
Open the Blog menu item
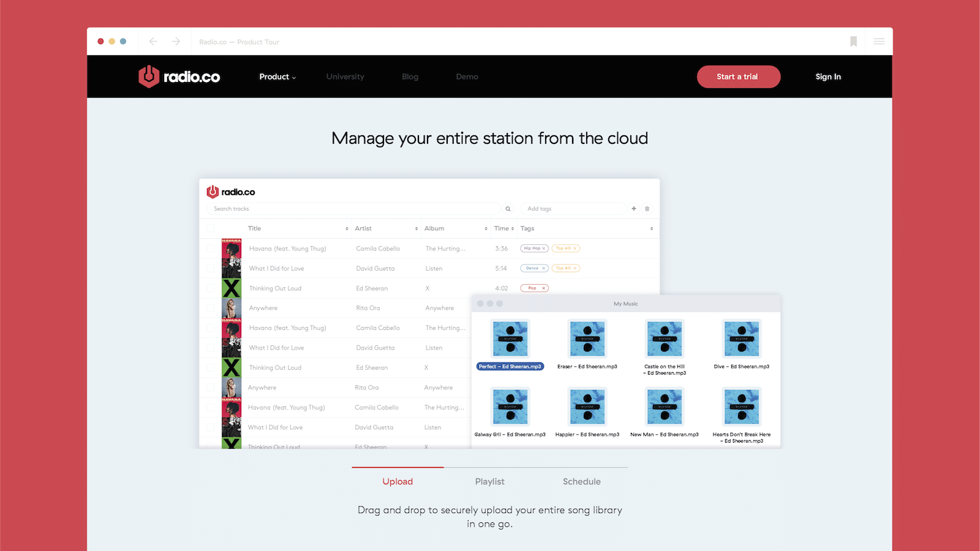click(x=410, y=77)
